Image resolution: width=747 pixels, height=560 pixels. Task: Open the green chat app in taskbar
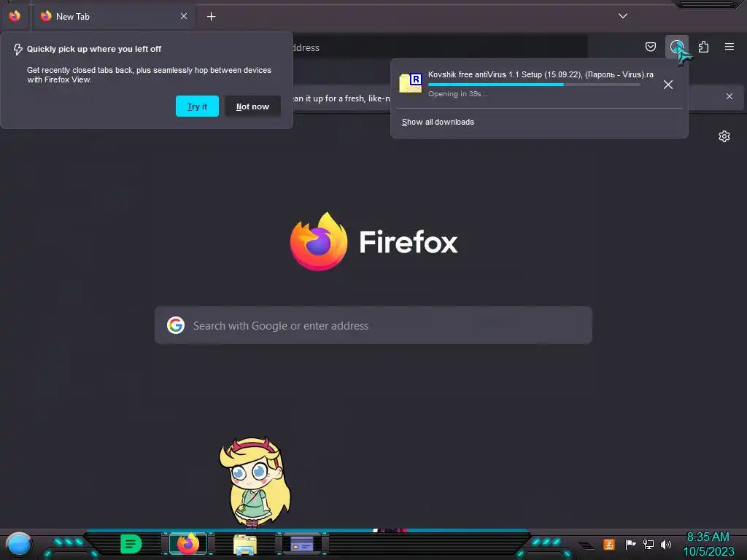(131, 544)
